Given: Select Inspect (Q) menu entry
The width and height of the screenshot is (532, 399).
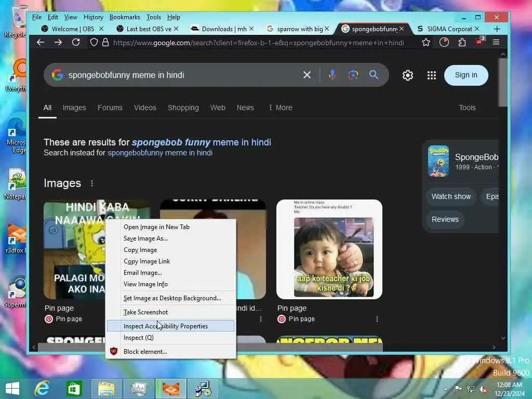Looking at the screenshot, I should pyautogui.click(x=170, y=338).
